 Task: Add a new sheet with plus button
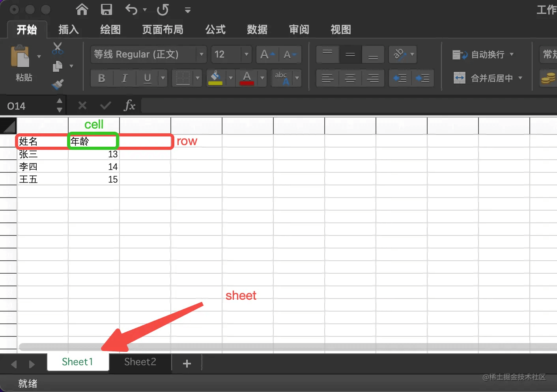pyautogui.click(x=187, y=363)
